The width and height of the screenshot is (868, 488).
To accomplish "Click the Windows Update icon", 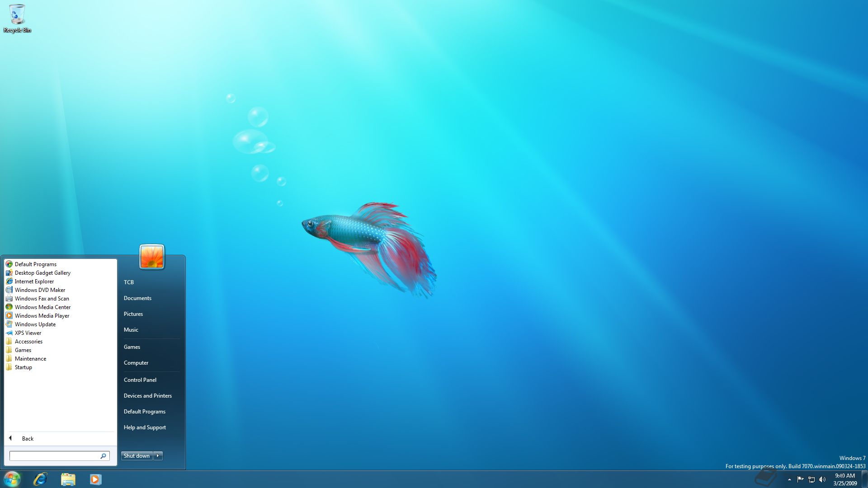I will click(x=9, y=324).
